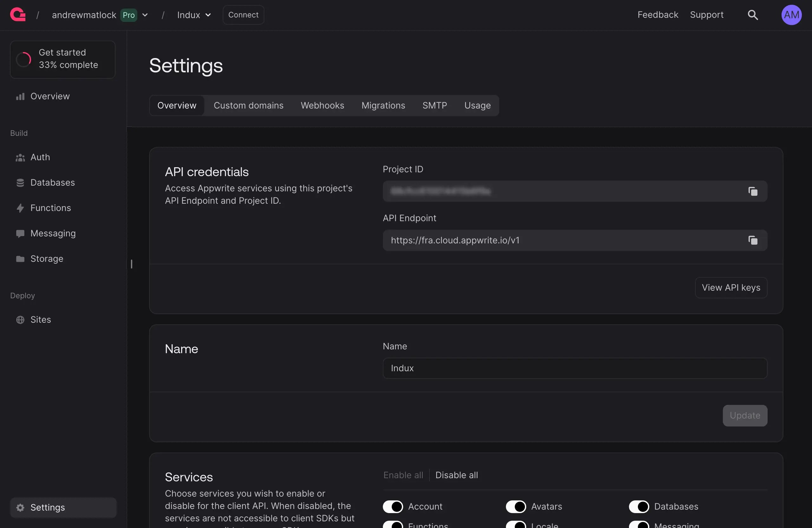Click the Pro plan badge
This screenshot has height=528, width=812.
(x=129, y=15)
